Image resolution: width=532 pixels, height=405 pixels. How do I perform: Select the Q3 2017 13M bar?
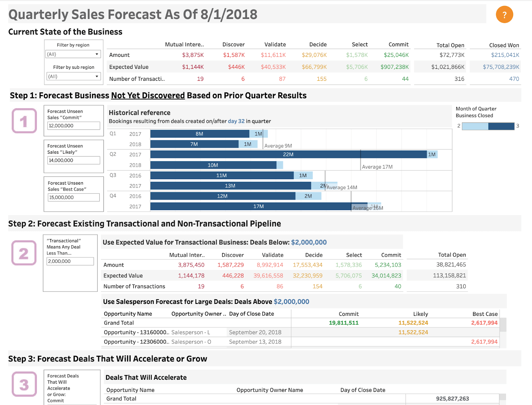coord(230,186)
